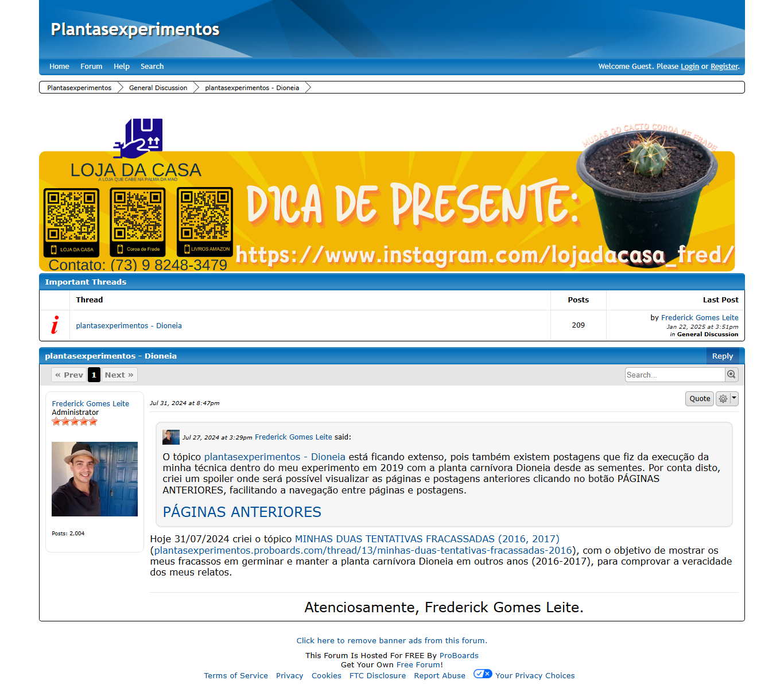
Task: Open post author Frederick Gomes Leite link
Action: pyautogui.click(x=90, y=404)
